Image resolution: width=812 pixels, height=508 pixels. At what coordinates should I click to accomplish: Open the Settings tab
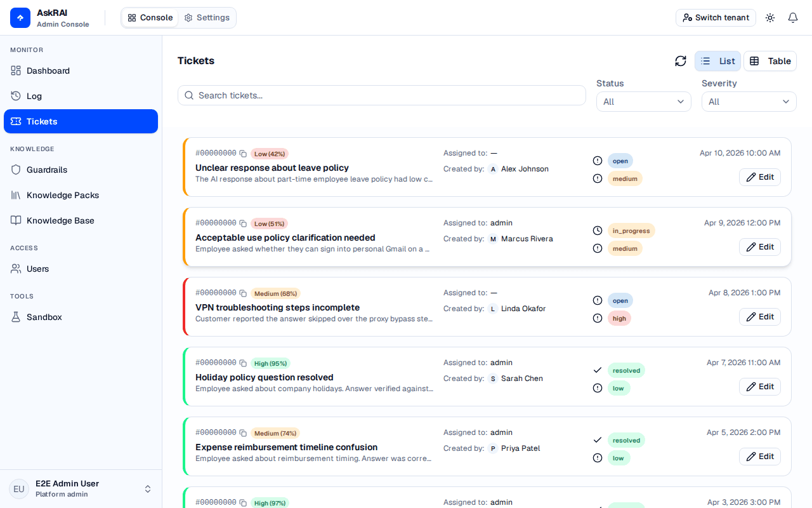tap(207, 18)
